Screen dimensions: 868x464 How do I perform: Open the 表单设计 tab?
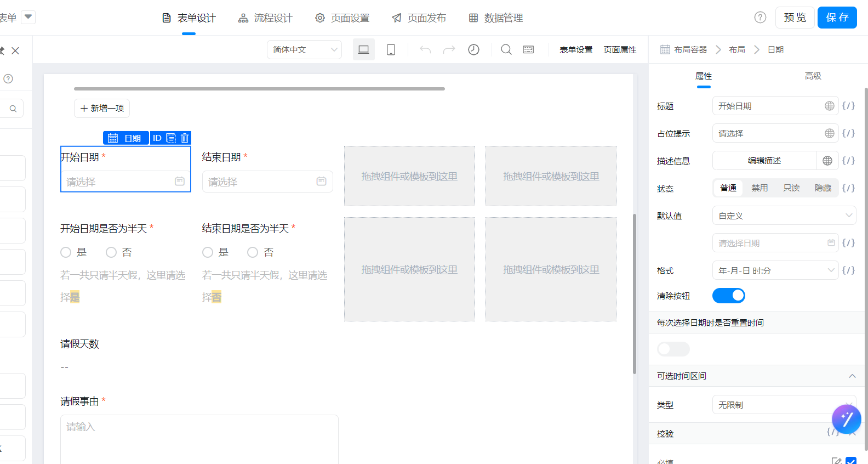(x=189, y=18)
